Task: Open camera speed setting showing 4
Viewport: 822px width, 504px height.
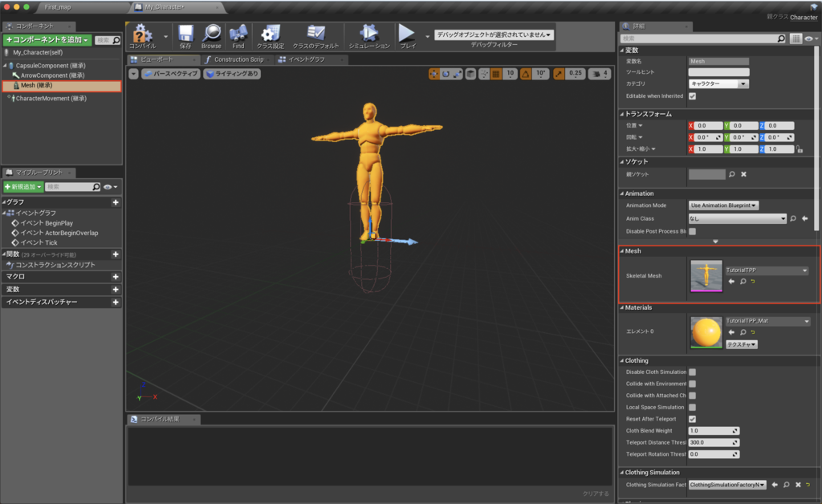Action: (600, 74)
